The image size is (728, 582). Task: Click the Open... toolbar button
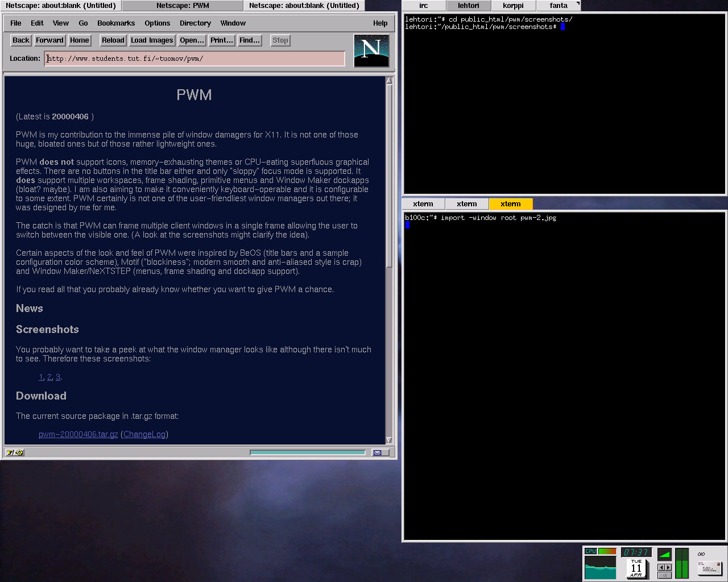192,40
